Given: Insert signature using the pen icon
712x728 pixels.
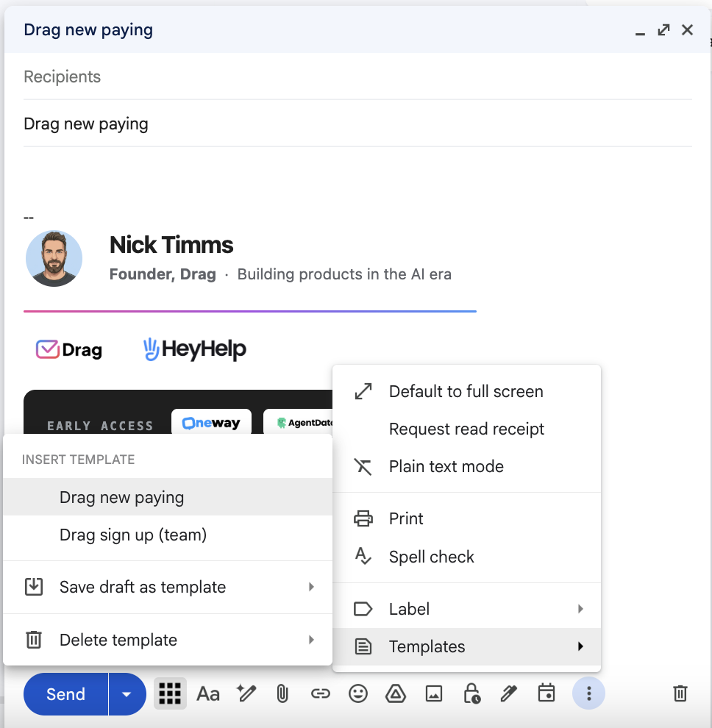Looking at the screenshot, I should [509, 693].
